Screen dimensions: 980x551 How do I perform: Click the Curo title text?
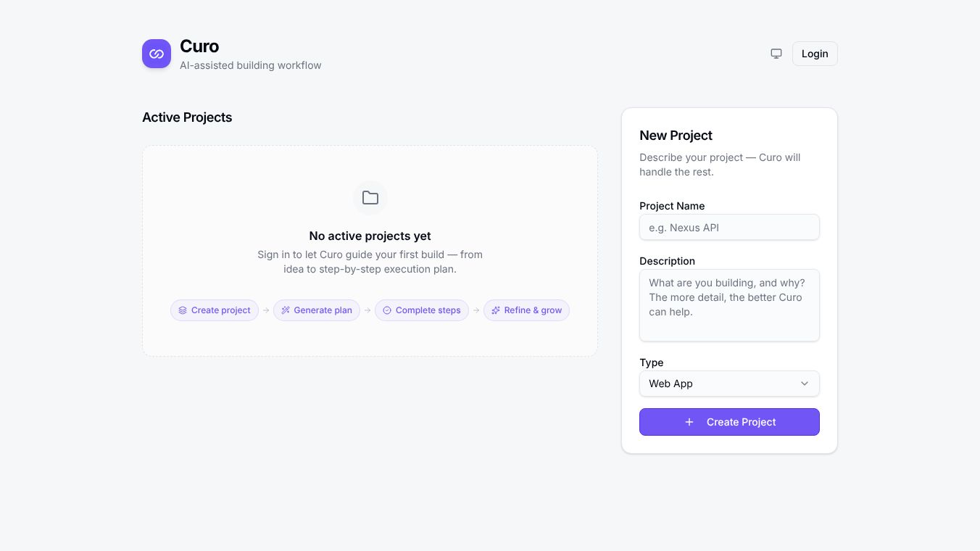coord(199,46)
